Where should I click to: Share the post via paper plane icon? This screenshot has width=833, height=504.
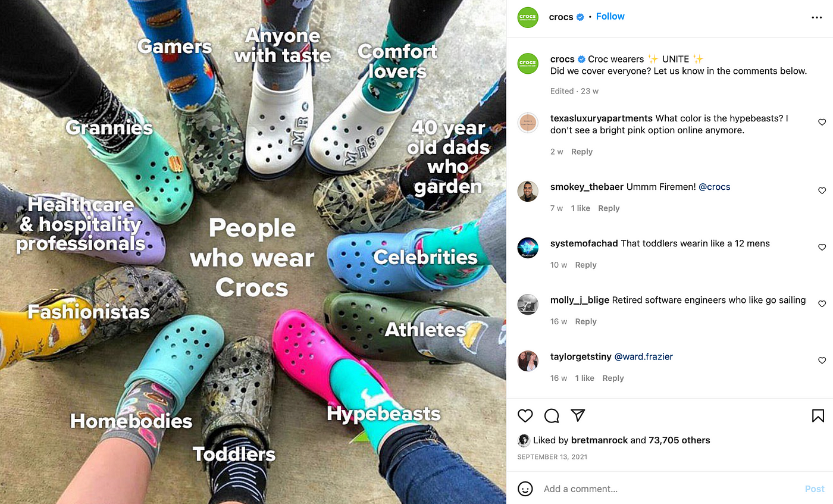[578, 415]
